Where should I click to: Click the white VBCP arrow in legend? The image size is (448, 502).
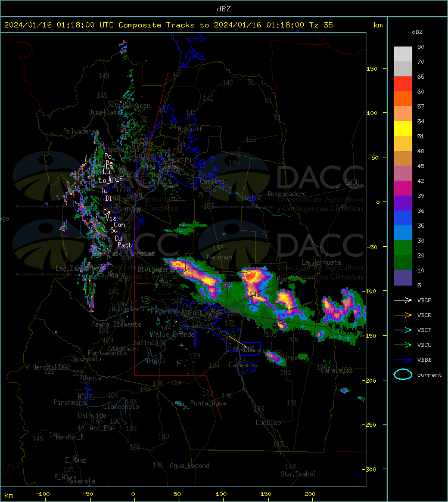pyautogui.click(x=403, y=300)
